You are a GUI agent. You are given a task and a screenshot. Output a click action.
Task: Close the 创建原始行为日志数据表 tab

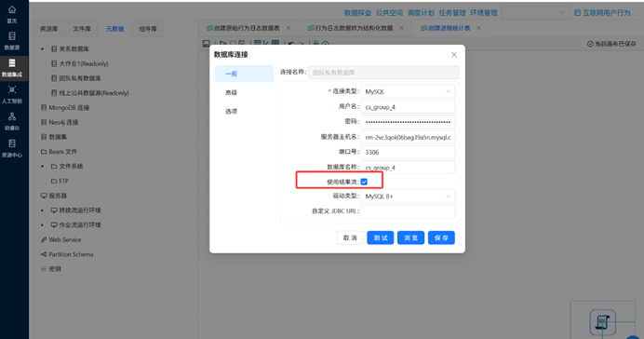click(288, 28)
